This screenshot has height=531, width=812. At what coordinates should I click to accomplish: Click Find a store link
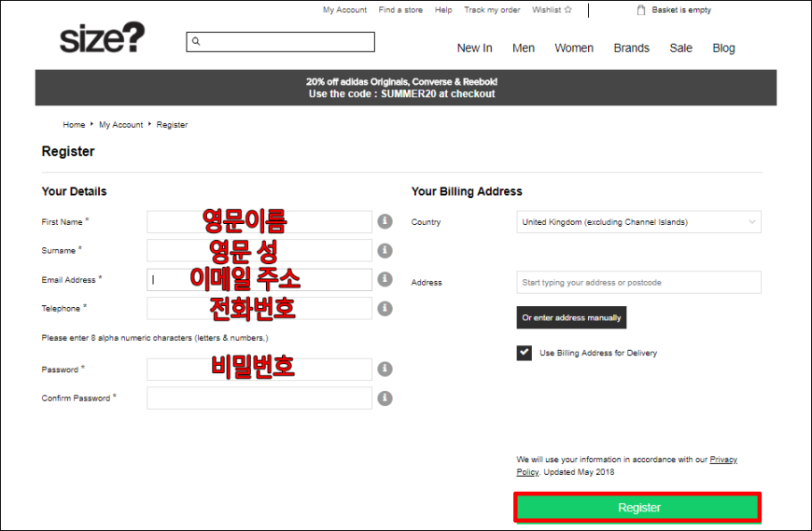400,10
